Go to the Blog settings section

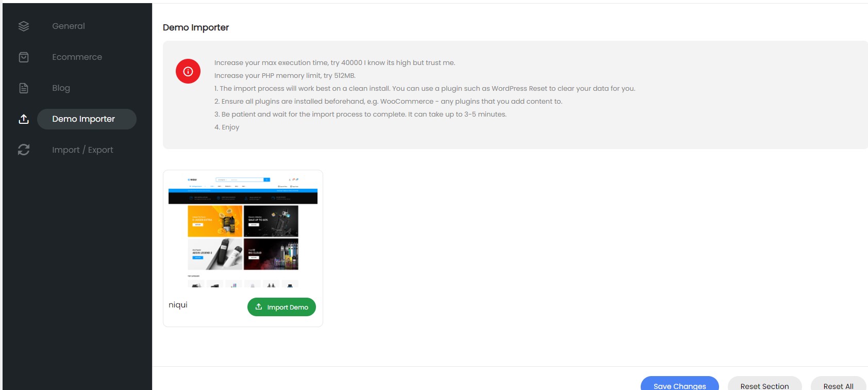tap(61, 88)
